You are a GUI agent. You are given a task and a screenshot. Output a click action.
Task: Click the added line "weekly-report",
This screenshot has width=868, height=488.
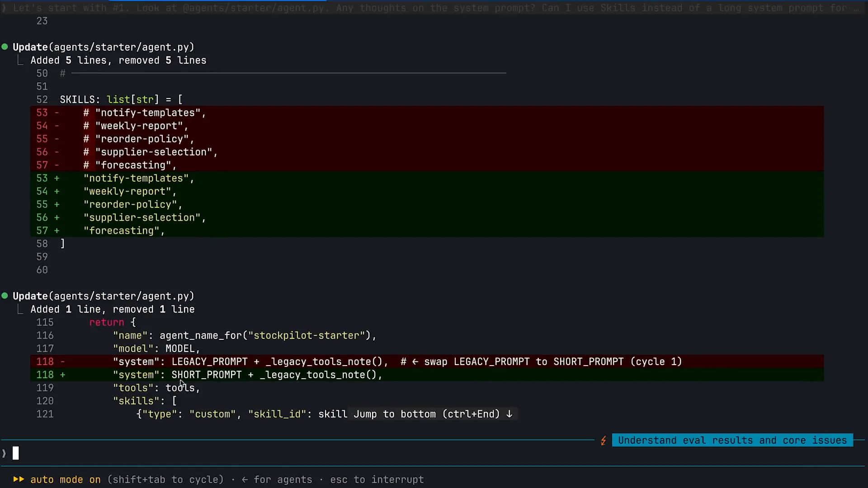tap(427, 191)
